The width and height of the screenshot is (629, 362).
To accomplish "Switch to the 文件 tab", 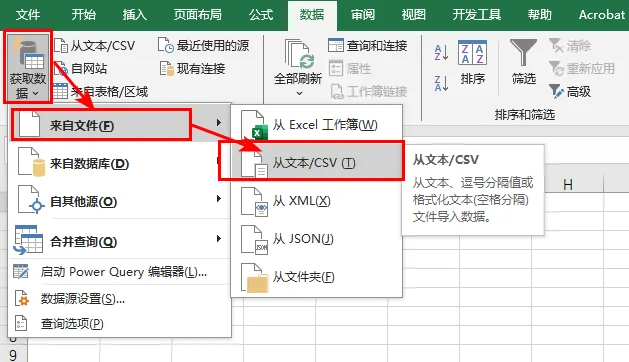I will (28, 15).
